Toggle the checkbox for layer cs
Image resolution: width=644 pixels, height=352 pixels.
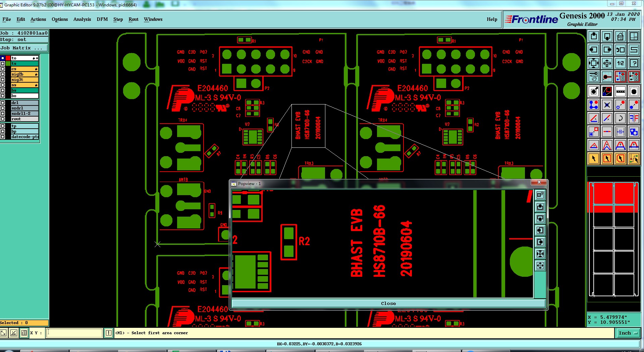pos(3,69)
